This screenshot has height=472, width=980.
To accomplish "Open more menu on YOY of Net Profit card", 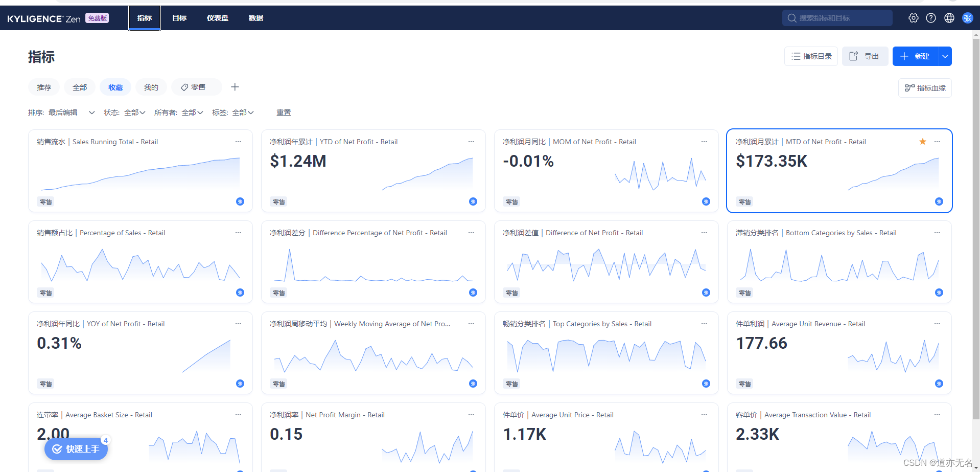I will pyautogui.click(x=238, y=324).
